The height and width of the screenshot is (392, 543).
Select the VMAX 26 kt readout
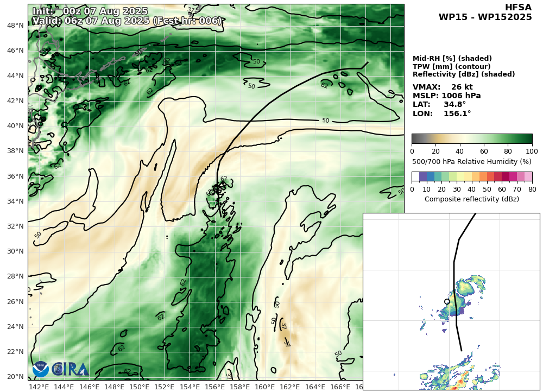click(x=443, y=87)
